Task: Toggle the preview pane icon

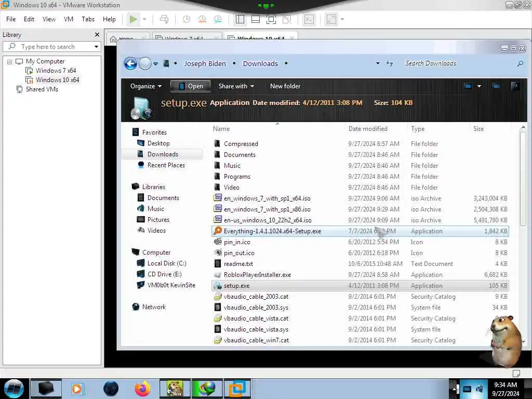Action: click(x=496, y=86)
